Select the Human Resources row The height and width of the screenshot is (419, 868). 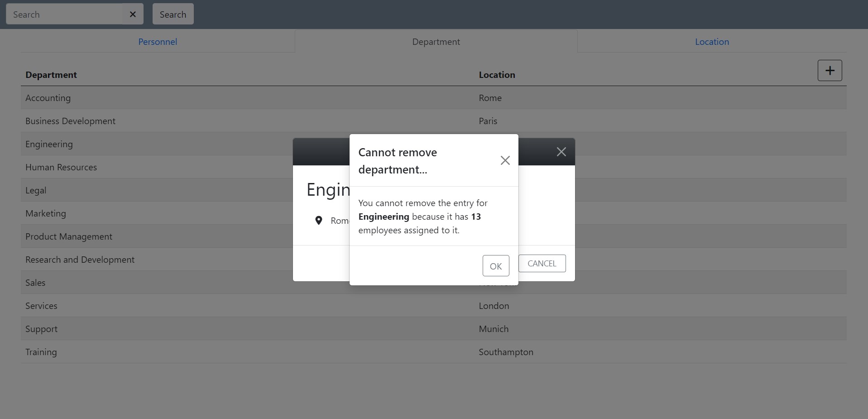click(61, 167)
